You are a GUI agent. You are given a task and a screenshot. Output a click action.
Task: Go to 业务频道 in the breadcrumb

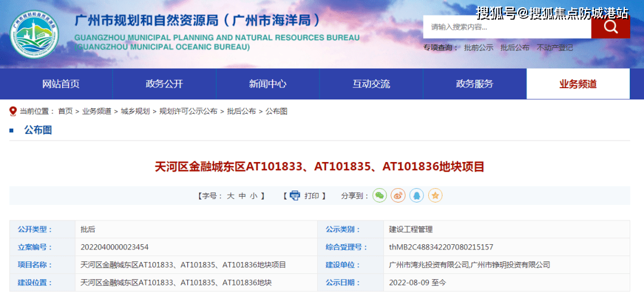97,111
